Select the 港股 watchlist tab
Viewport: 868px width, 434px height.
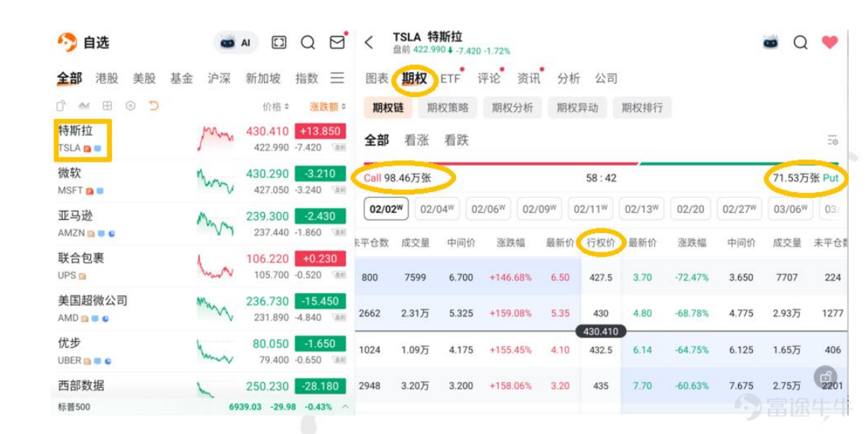point(107,79)
